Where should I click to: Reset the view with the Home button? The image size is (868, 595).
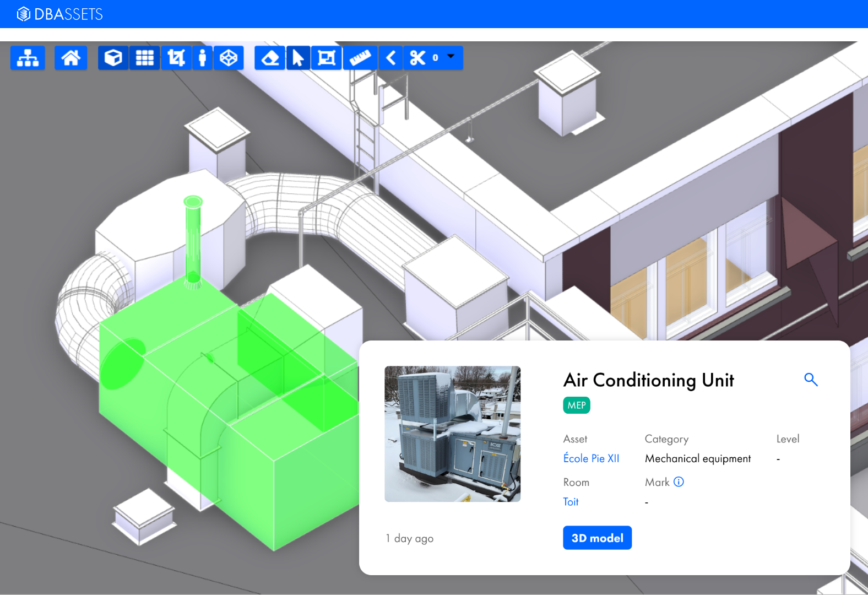click(71, 58)
